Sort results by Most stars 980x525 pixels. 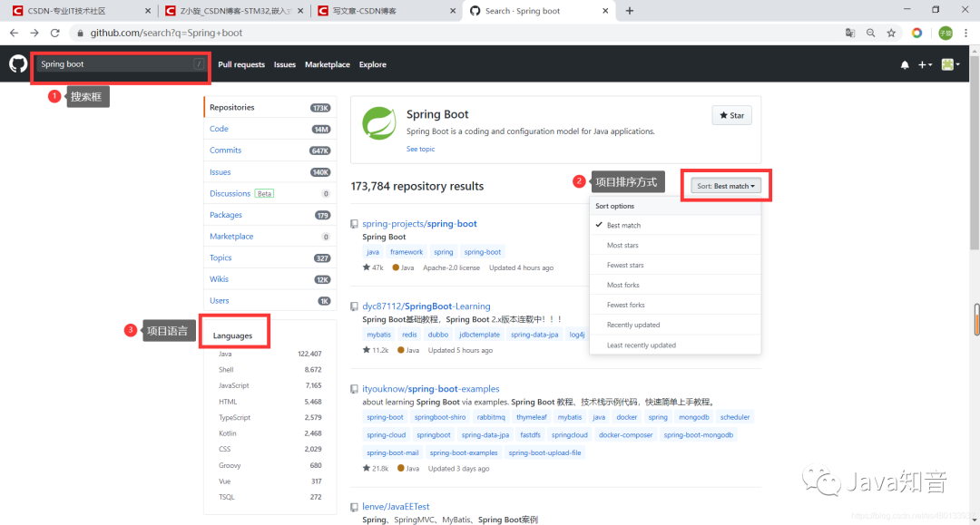click(x=675, y=246)
